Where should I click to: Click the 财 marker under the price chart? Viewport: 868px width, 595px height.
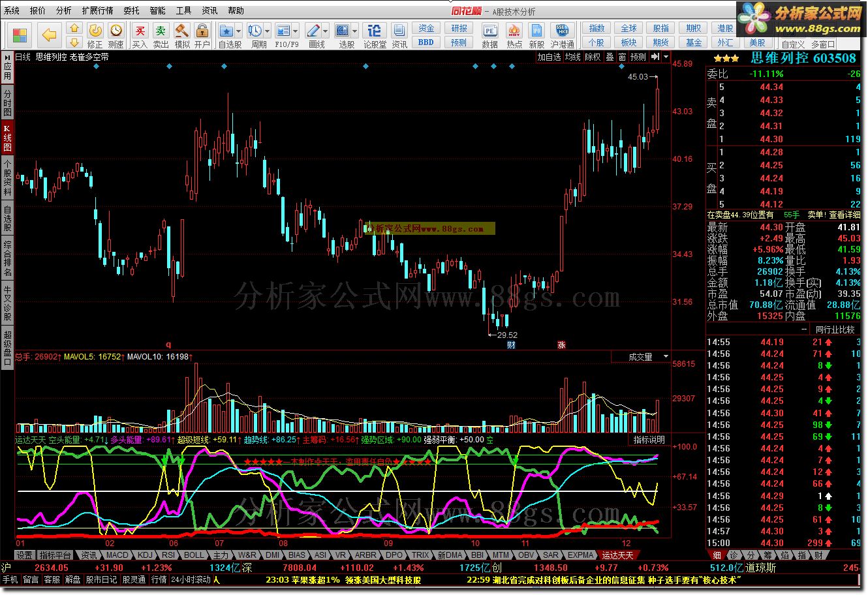pyautogui.click(x=511, y=344)
